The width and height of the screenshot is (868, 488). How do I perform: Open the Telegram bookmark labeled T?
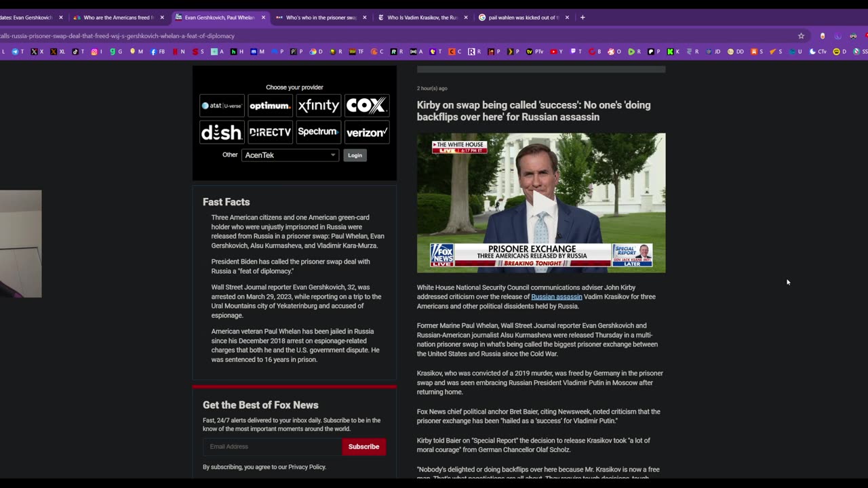coord(18,52)
